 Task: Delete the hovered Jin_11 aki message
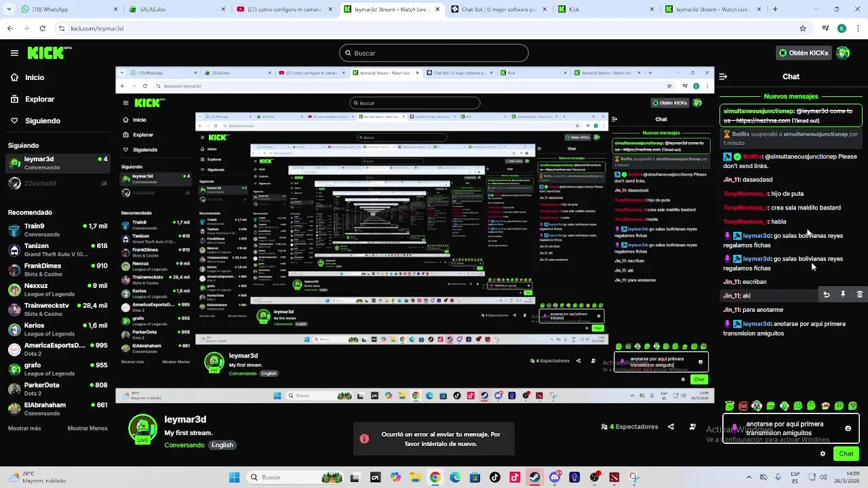(859, 294)
